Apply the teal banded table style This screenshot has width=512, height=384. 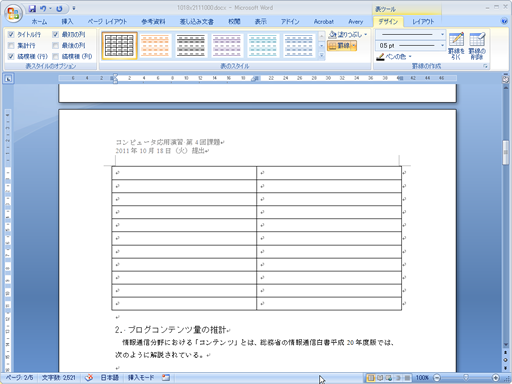[x=263, y=46]
